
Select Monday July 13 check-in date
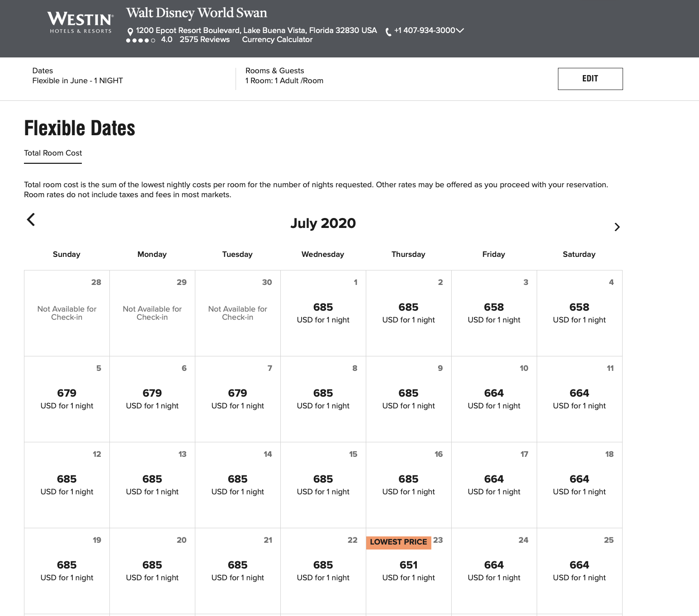click(152, 485)
